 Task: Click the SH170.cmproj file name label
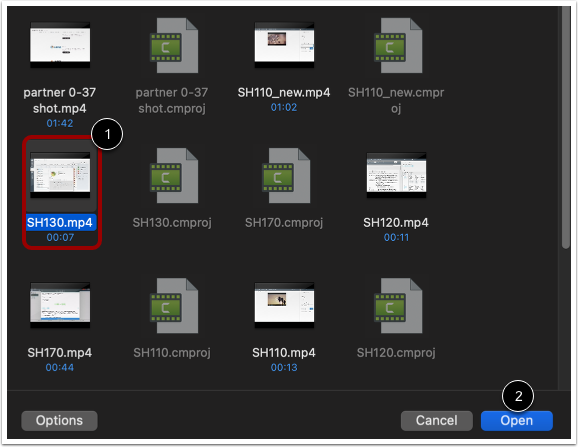(284, 223)
